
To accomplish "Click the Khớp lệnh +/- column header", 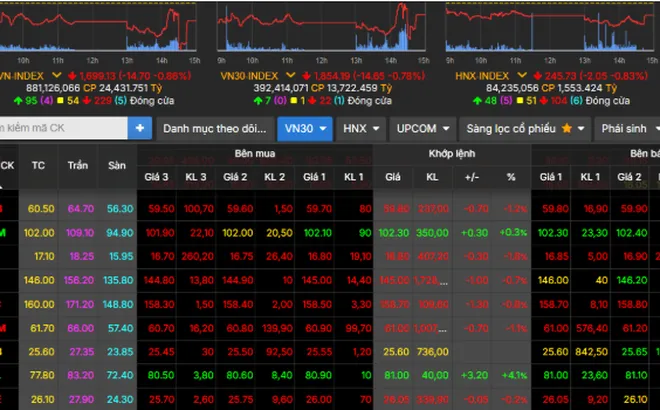I will point(472,177).
